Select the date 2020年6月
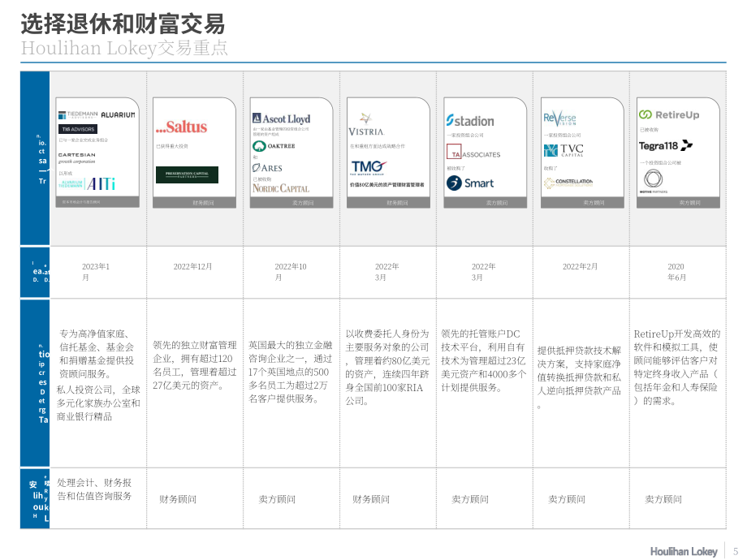 pyautogui.click(x=676, y=272)
